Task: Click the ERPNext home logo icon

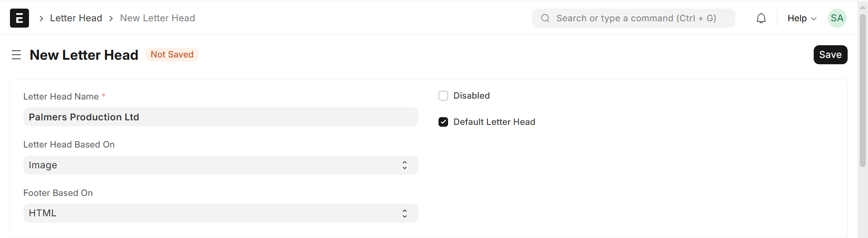Action: click(x=19, y=18)
